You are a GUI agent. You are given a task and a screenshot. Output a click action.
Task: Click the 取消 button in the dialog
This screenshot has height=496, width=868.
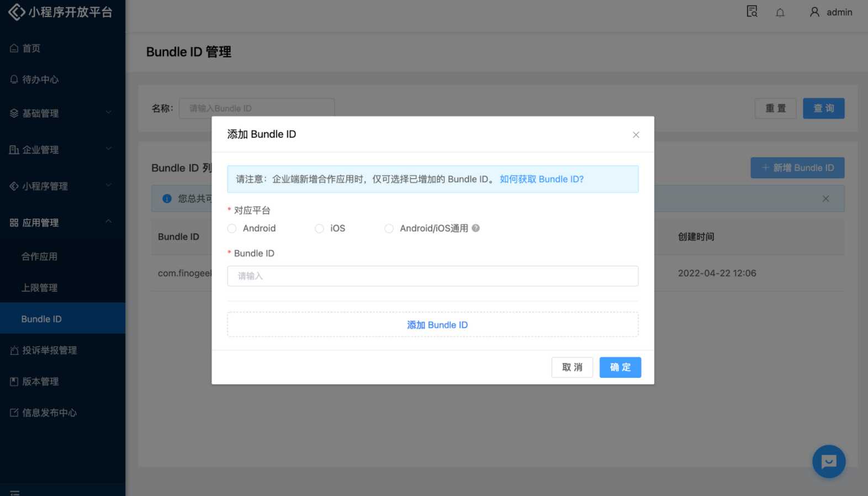(x=572, y=367)
